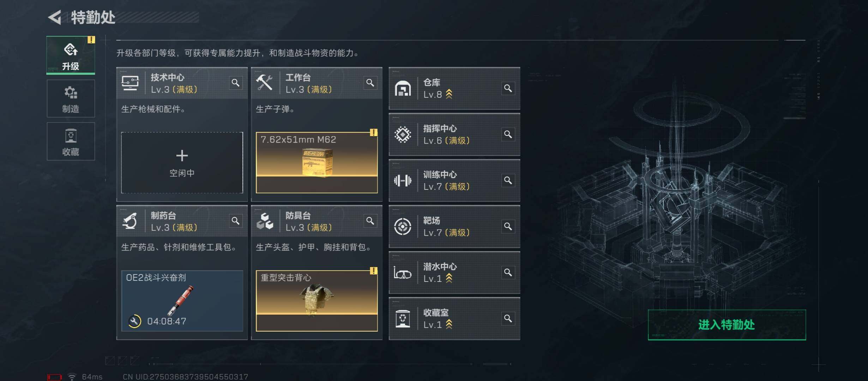Inspect 训练中心 with its magnifier icon
The width and height of the screenshot is (868, 381).
(508, 180)
